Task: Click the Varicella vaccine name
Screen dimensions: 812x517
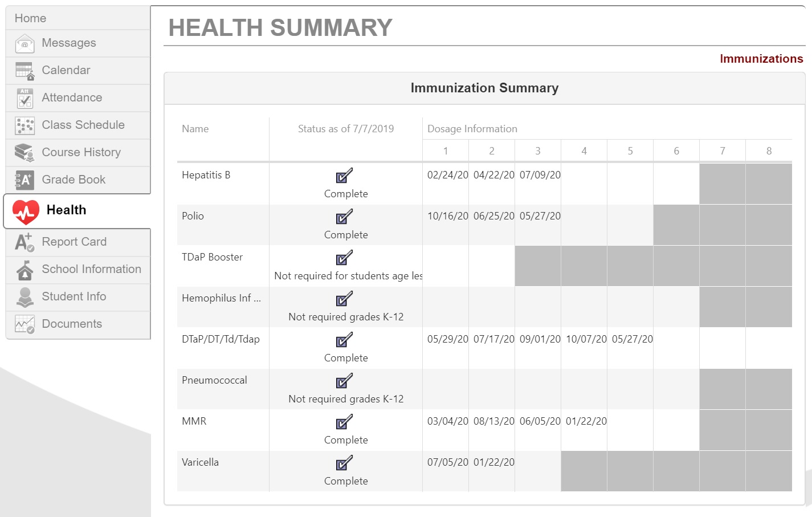Action: click(200, 462)
